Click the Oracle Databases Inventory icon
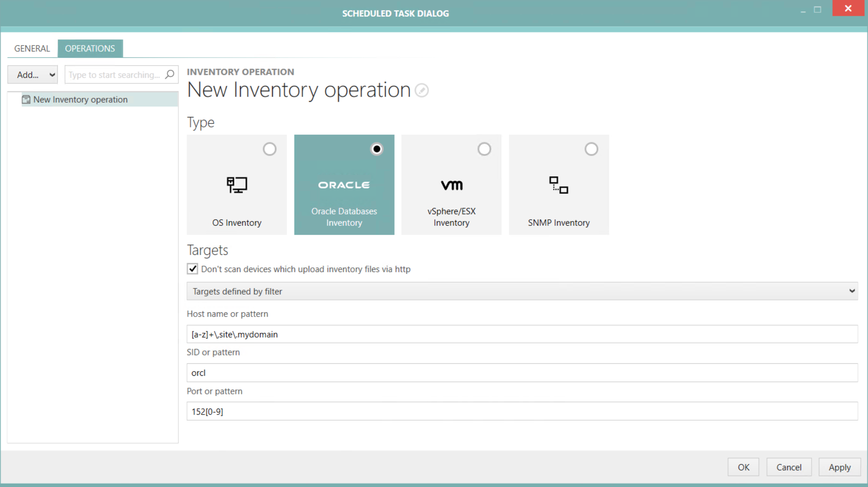The image size is (868, 487). pyautogui.click(x=344, y=185)
